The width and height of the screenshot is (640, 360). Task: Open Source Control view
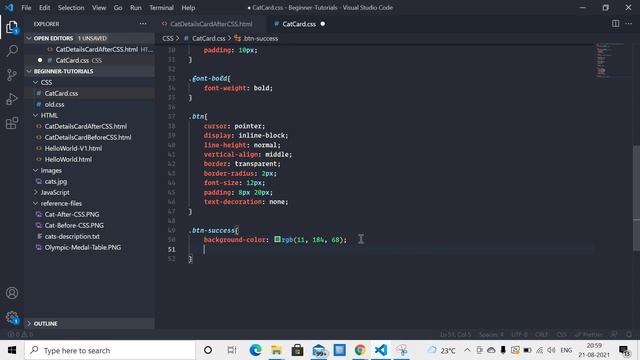[12, 75]
